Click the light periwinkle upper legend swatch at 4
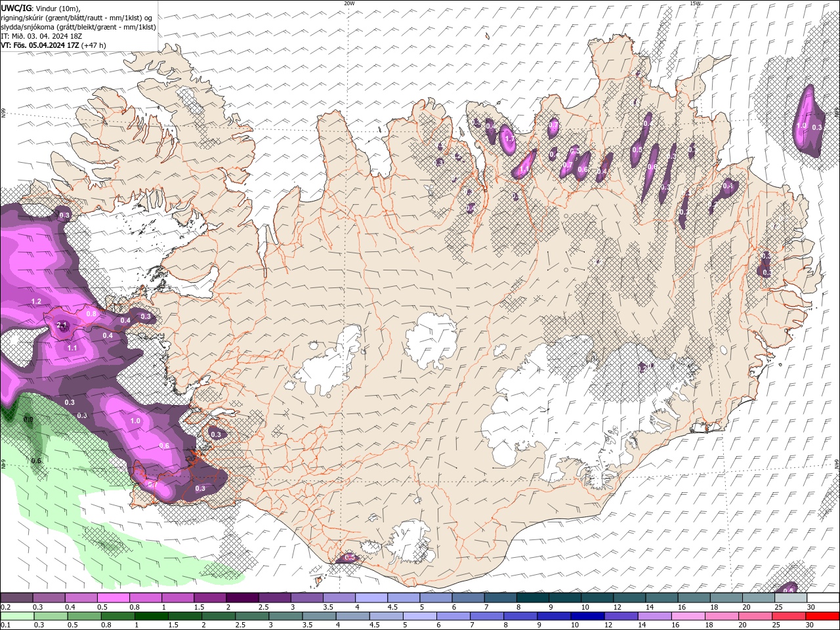This screenshot has width=840, height=630. 371,598
